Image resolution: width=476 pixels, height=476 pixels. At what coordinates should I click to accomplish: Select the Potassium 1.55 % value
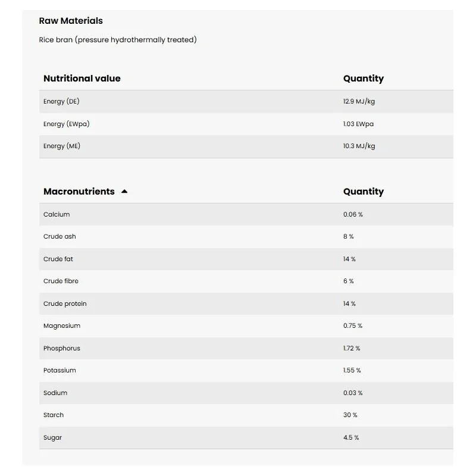(x=352, y=370)
